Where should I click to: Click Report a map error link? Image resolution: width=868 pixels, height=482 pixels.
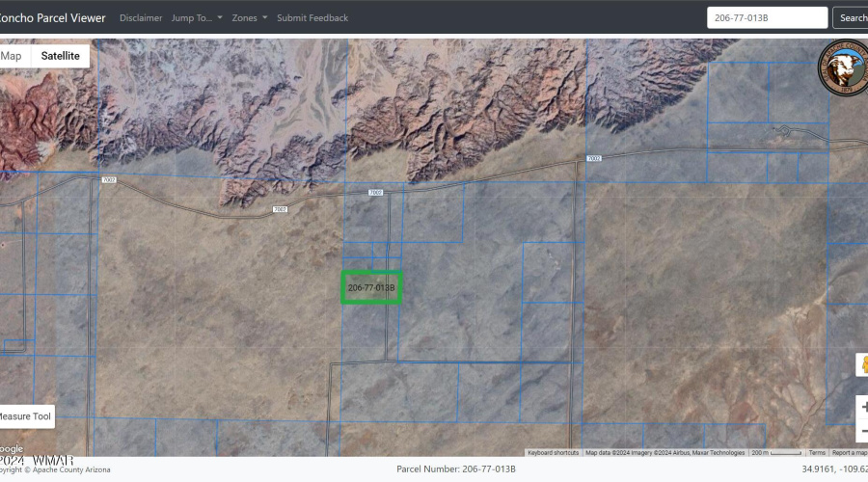pos(850,452)
